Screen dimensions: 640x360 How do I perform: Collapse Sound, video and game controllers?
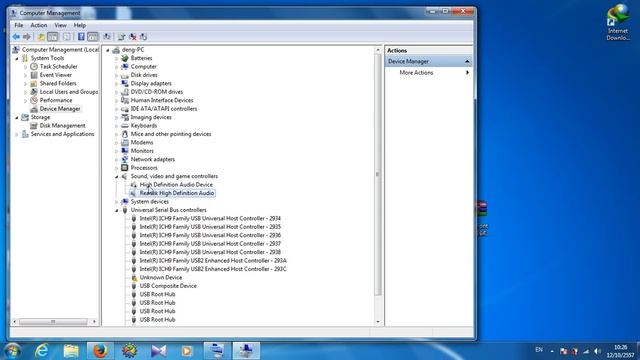click(116, 177)
